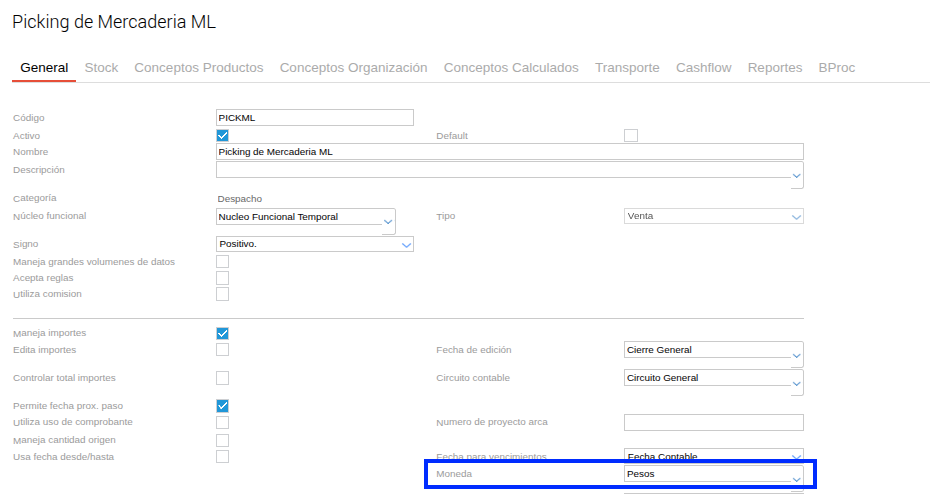930x494 pixels.
Task: Uncheck the Activo checkbox
Action: [223, 136]
